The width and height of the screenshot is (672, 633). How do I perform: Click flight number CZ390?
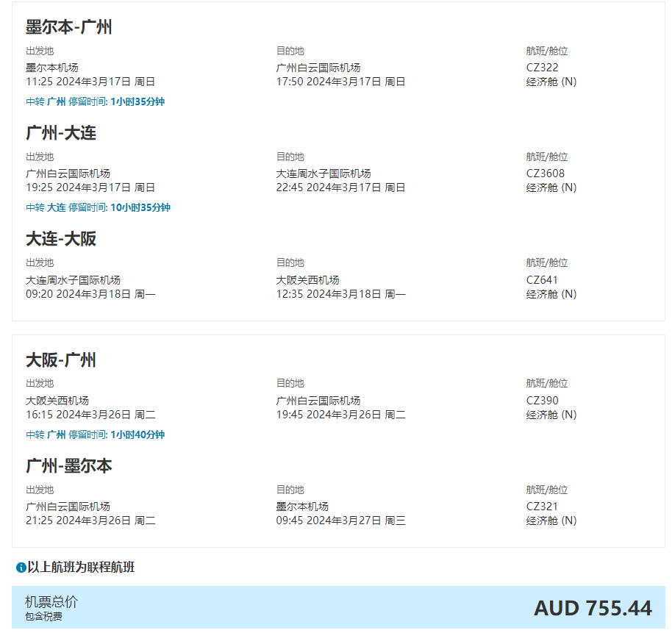[542, 401]
